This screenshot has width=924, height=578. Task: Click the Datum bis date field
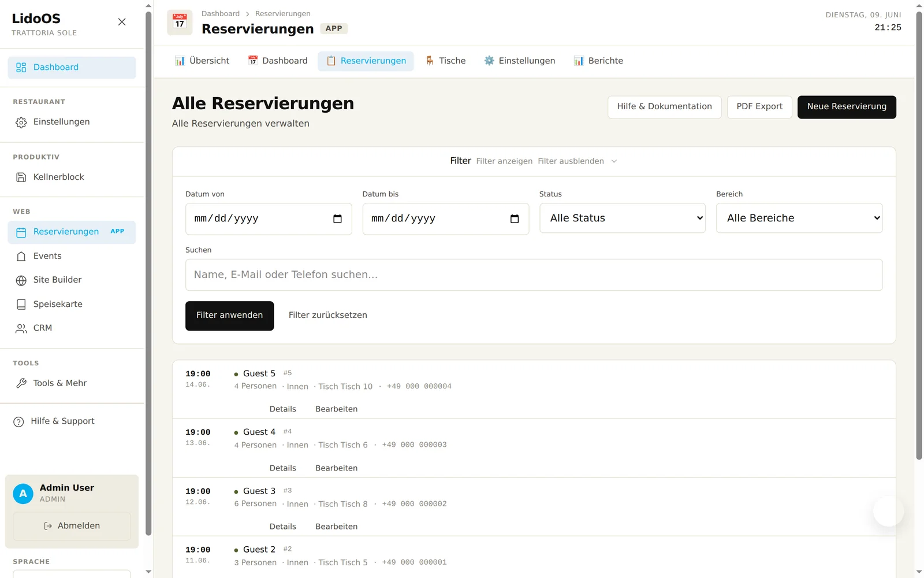(x=445, y=219)
